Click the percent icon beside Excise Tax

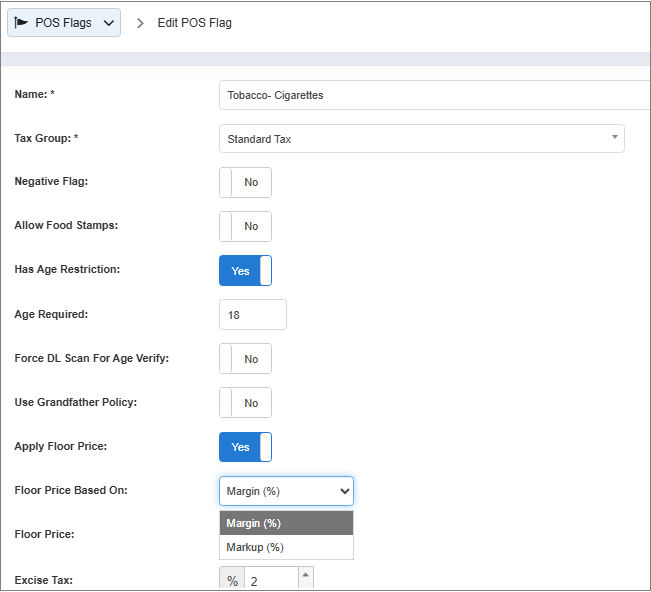(232, 581)
